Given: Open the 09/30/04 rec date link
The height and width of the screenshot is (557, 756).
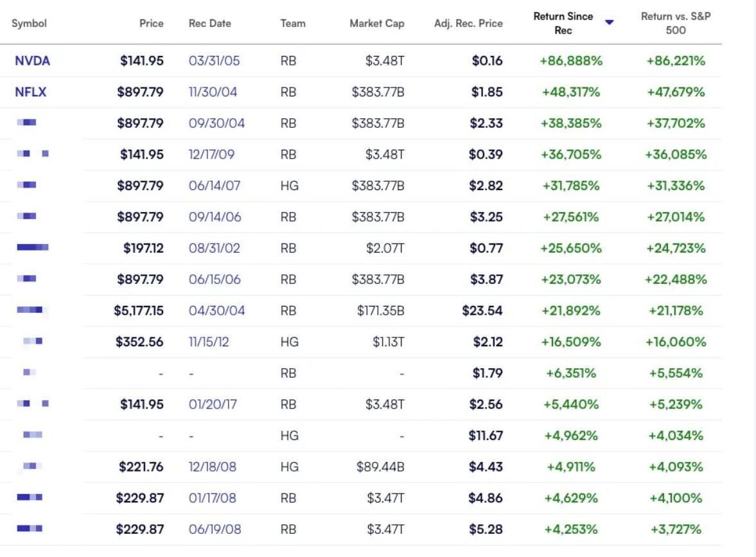Looking at the screenshot, I should point(216,123).
